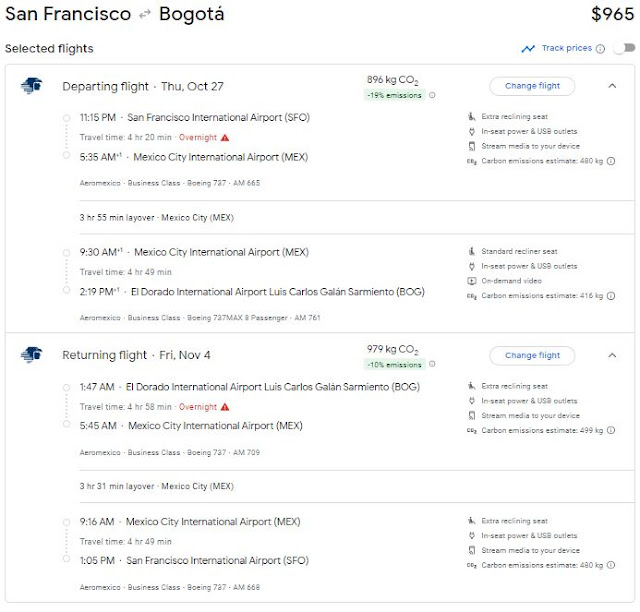Click the Aeromexico logo on returning flight
Screen dimensions: 640x612
pos(31,355)
